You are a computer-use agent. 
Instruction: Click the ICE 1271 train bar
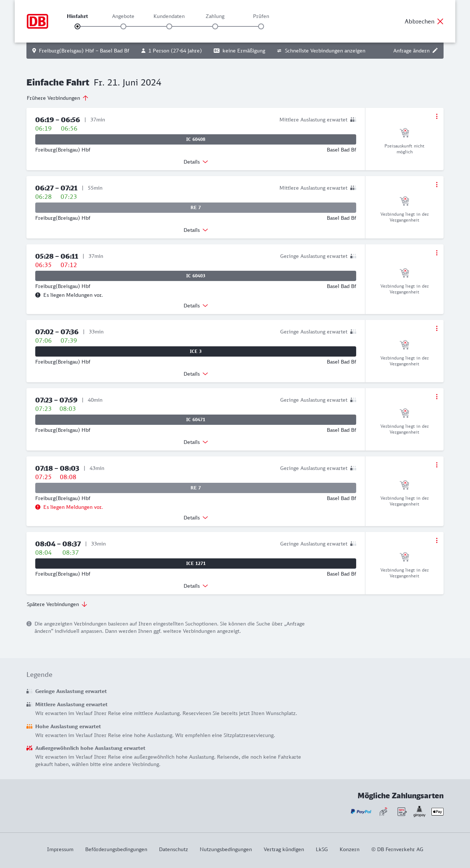(196, 564)
